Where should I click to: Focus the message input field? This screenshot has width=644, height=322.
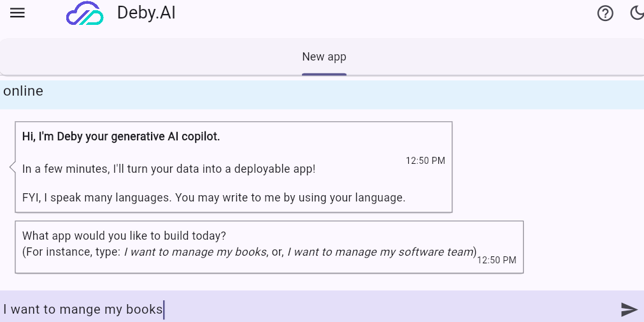coord(382,309)
